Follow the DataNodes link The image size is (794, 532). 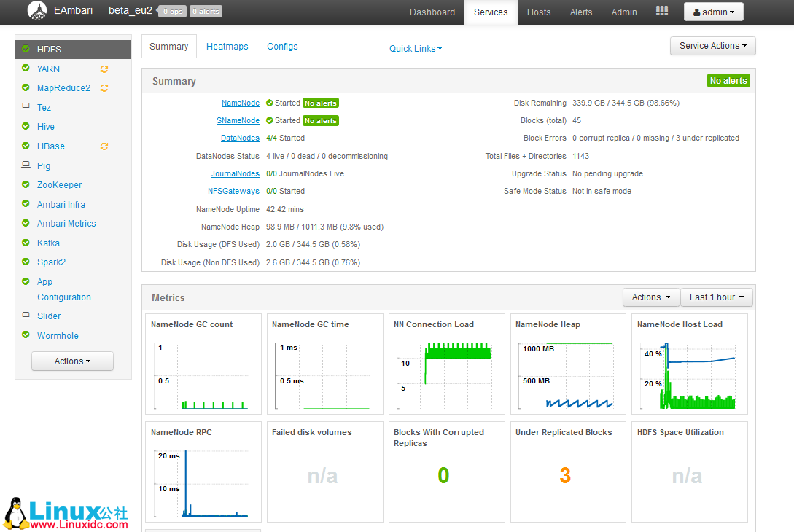[x=240, y=138]
